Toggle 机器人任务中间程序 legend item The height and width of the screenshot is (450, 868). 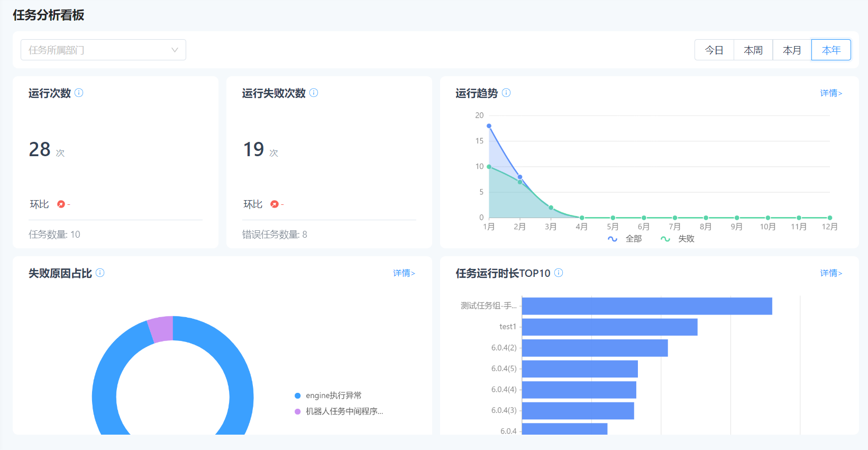tap(339, 411)
